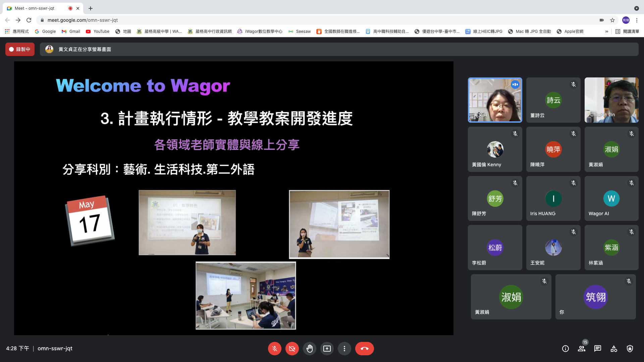The width and height of the screenshot is (644, 362).
Task: Open the chat messages panel
Action: click(x=598, y=349)
